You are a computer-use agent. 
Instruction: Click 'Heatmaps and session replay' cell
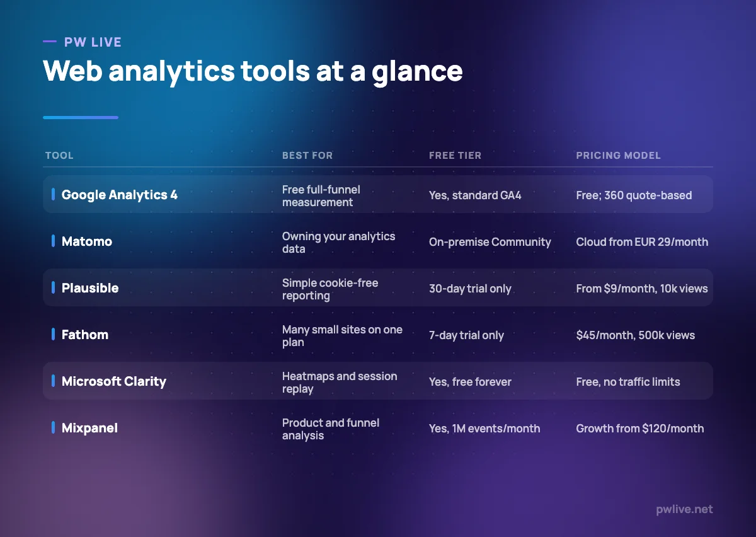click(340, 382)
